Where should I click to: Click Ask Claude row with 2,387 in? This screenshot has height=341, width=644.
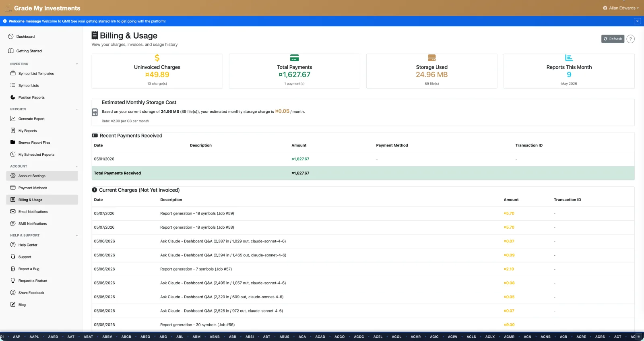tap(363, 241)
